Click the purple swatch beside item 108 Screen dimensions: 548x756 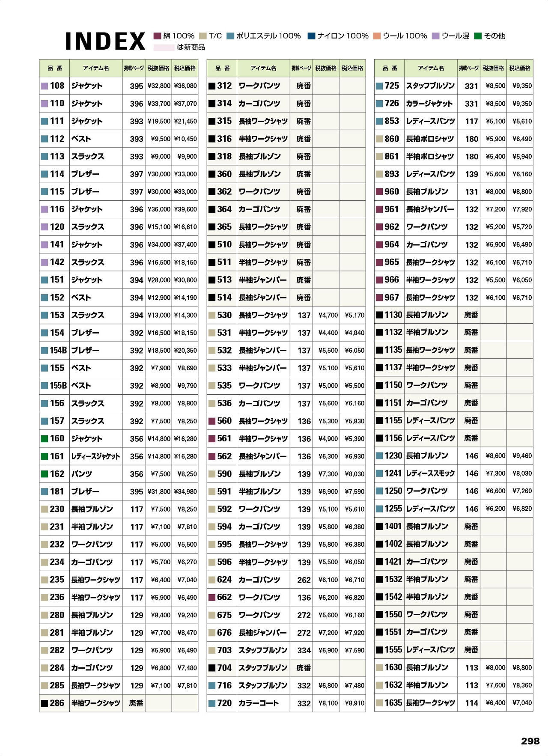point(45,86)
